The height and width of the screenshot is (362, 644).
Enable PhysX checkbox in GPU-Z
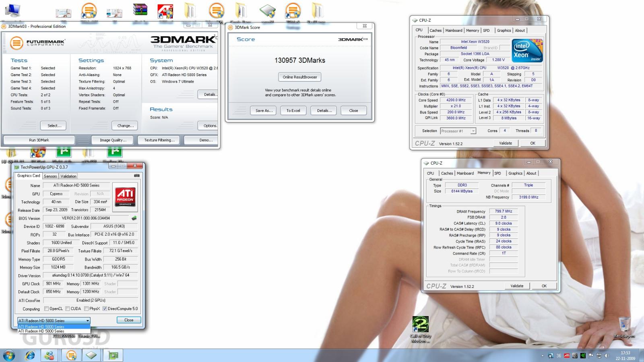tap(86, 309)
